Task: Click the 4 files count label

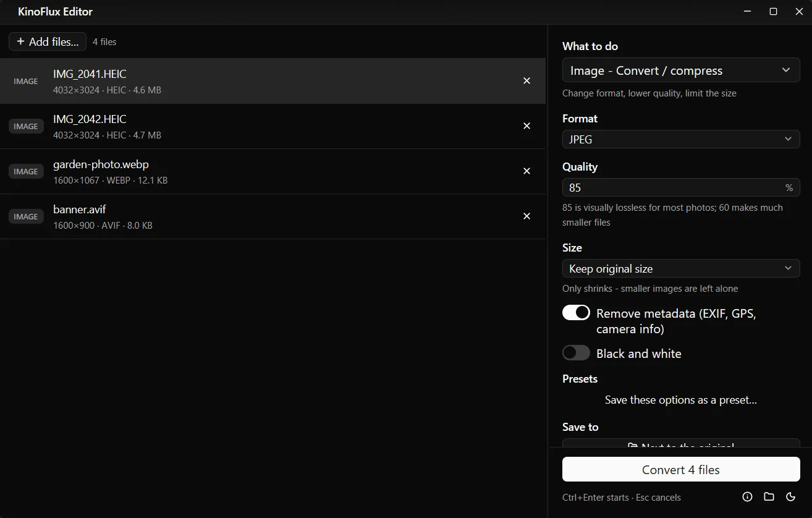Action: click(x=104, y=42)
